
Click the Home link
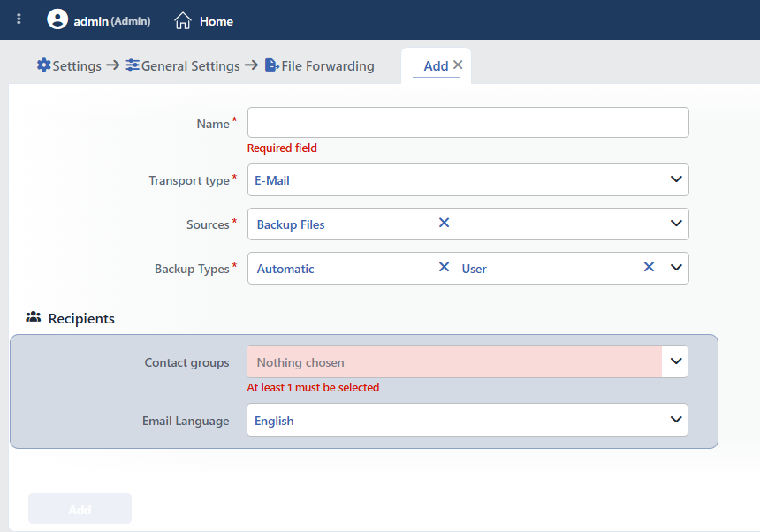pos(217,21)
